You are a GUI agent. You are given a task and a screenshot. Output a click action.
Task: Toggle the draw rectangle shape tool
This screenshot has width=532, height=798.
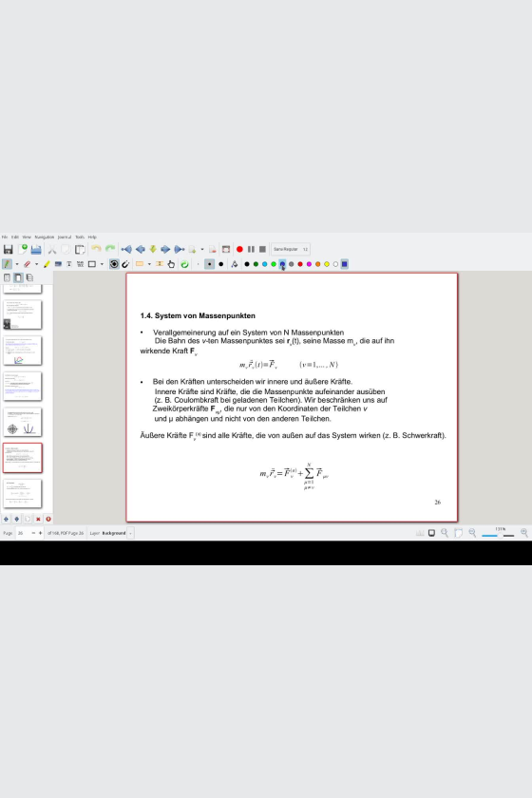[92, 264]
